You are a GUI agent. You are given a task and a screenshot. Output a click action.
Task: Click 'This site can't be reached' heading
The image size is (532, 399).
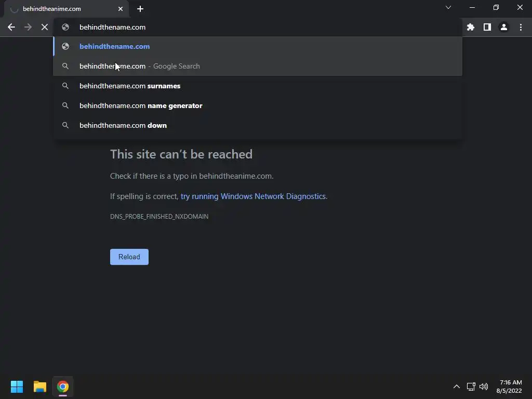[x=181, y=154]
